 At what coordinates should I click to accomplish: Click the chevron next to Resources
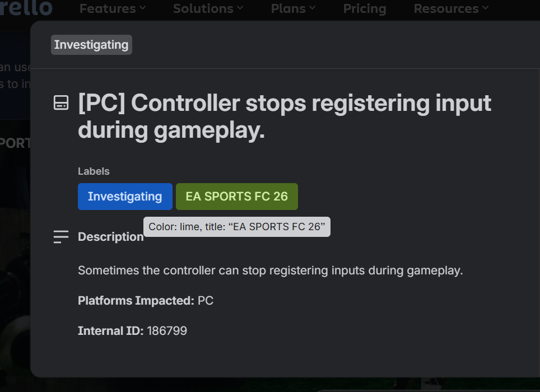coord(485,8)
